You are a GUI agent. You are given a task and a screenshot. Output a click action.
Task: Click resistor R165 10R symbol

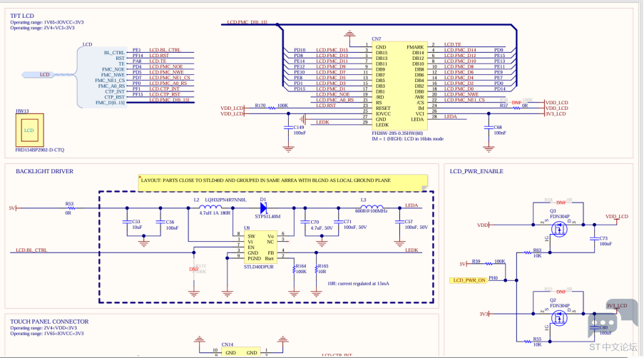(x=316, y=270)
